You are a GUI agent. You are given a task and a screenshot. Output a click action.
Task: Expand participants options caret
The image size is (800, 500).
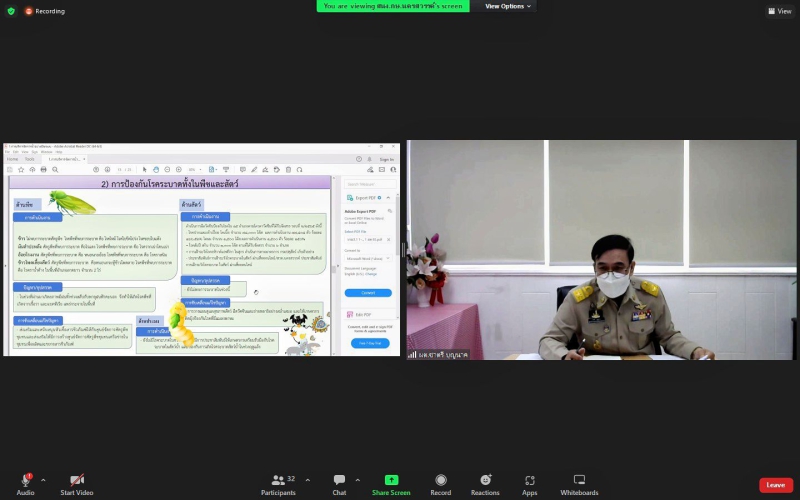coord(308,480)
